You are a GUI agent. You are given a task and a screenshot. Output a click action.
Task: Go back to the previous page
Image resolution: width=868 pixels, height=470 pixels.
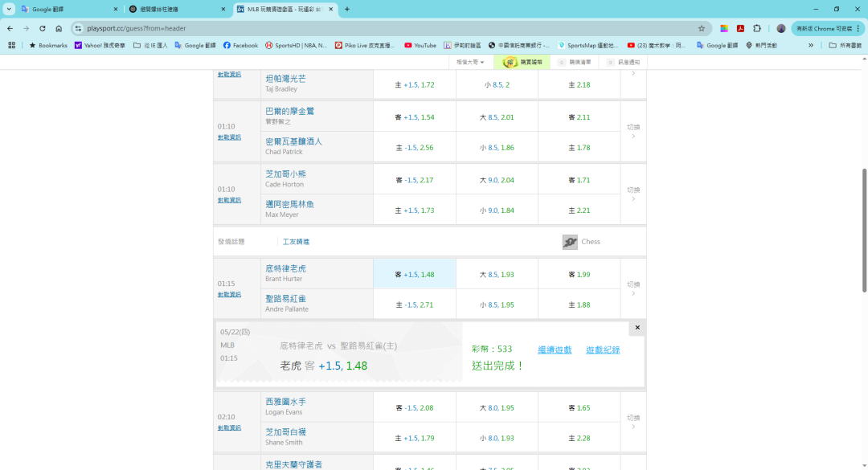pyautogui.click(x=10, y=28)
